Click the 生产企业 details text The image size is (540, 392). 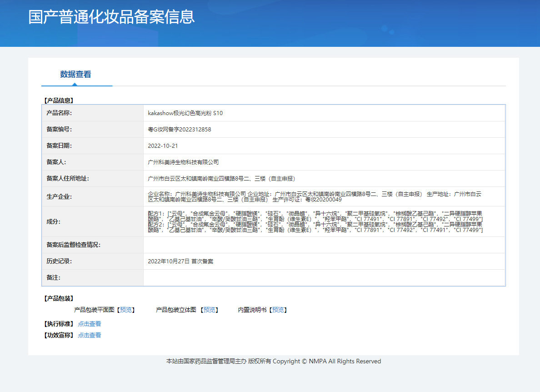315,197
